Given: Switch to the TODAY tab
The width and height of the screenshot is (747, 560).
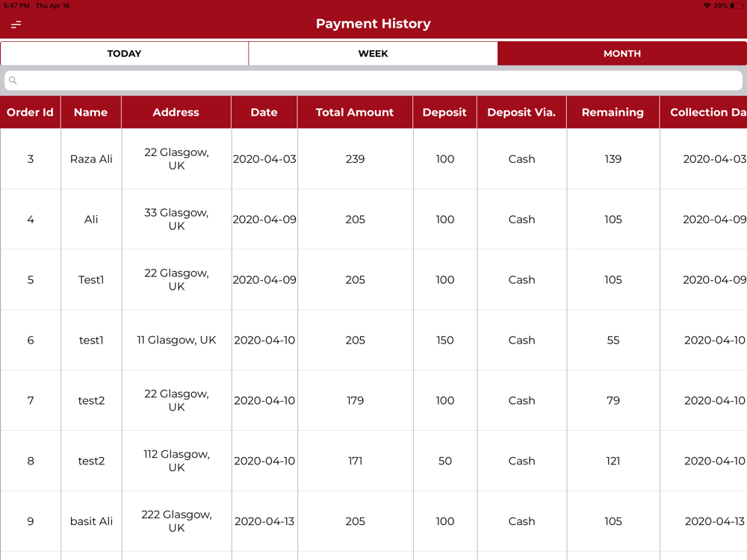Looking at the screenshot, I should point(124,53).
